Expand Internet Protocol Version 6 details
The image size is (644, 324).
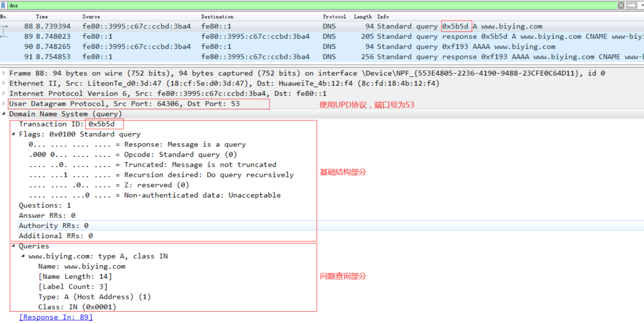coord(4,93)
